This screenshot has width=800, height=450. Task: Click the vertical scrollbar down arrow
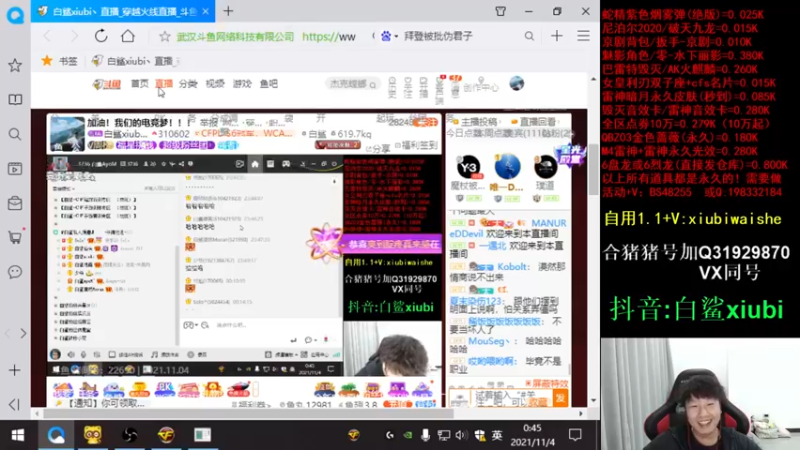tap(593, 401)
